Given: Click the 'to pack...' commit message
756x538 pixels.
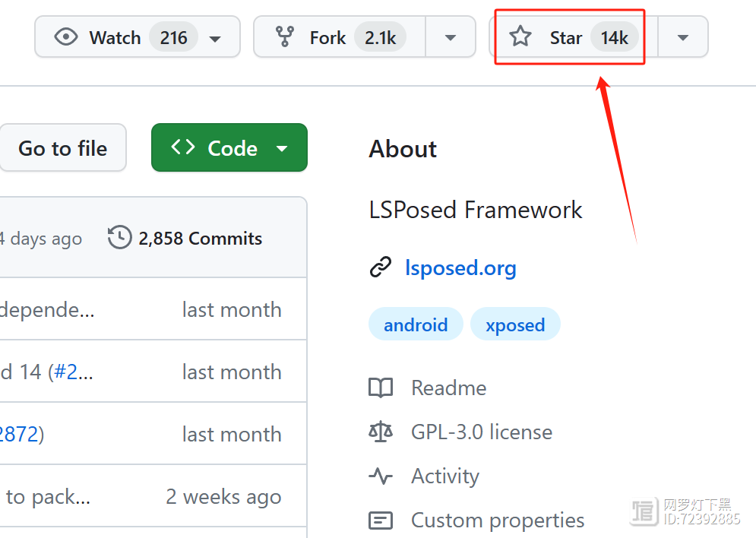Looking at the screenshot, I should [x=48, y=497].
